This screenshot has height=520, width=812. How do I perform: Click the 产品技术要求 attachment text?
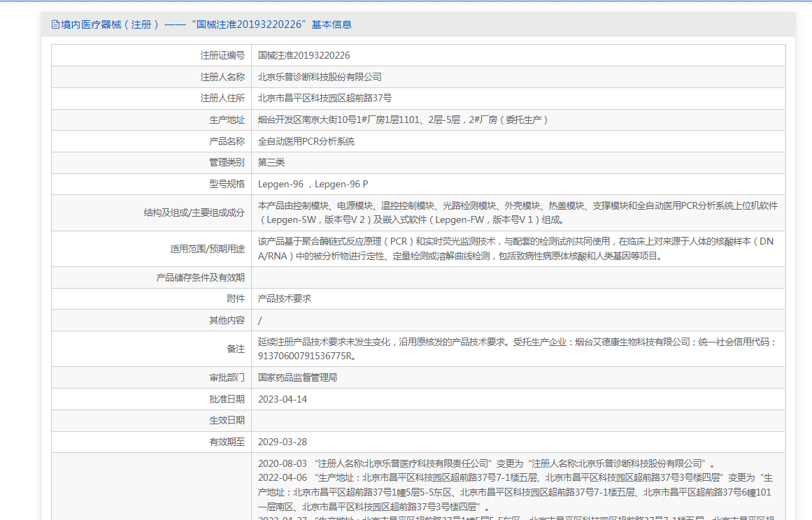284,298
